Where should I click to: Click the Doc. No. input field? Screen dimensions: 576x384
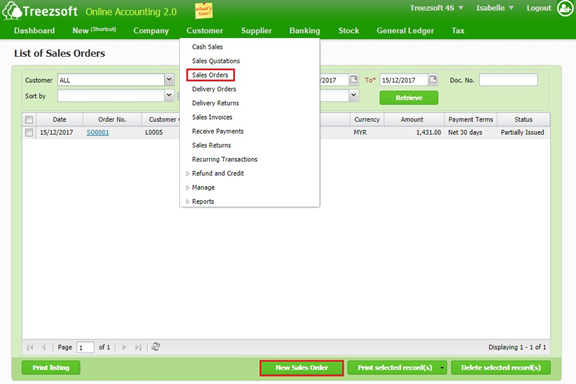pyautogui.click(x=508, y=80)
